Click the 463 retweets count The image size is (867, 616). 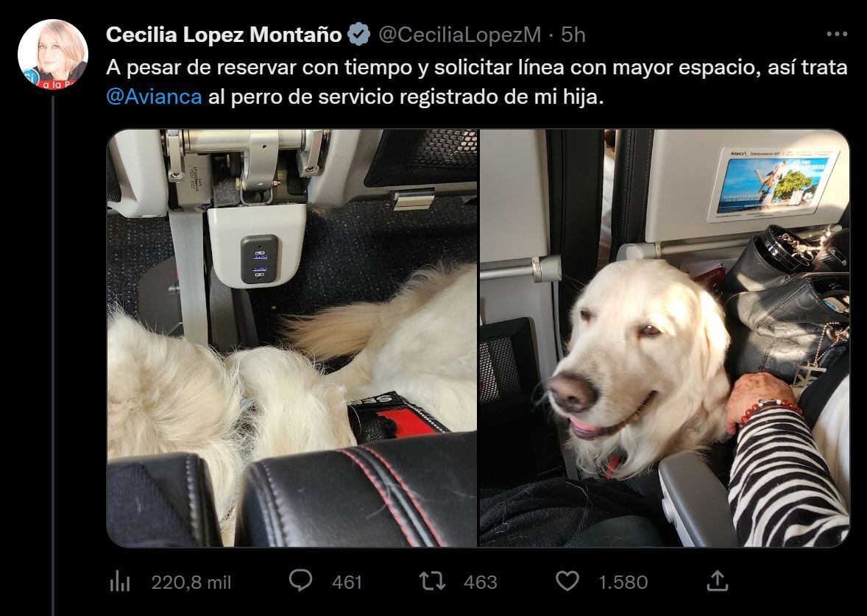pyautogui.click(x=480, y=582)
